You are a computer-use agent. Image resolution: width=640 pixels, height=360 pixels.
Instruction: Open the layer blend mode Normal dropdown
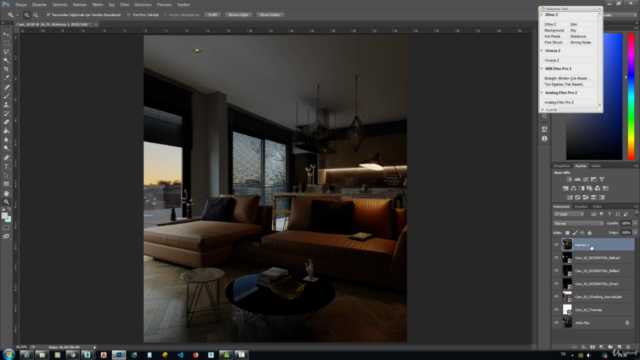pyautogui.click(x=578, y=223)
